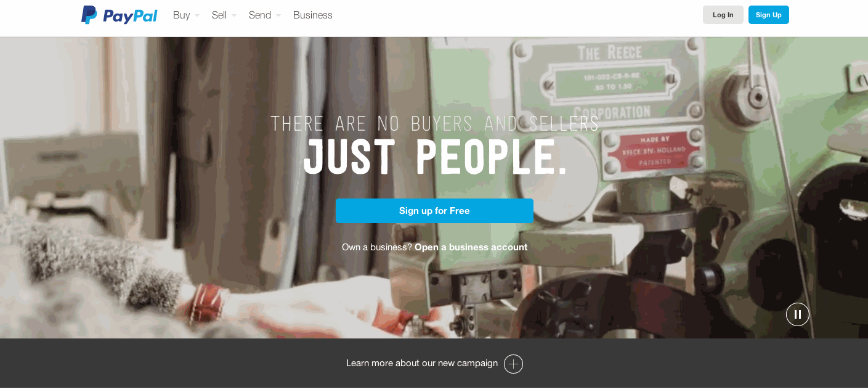Click the JUST PEOPLE. headline

click(435, 158)
